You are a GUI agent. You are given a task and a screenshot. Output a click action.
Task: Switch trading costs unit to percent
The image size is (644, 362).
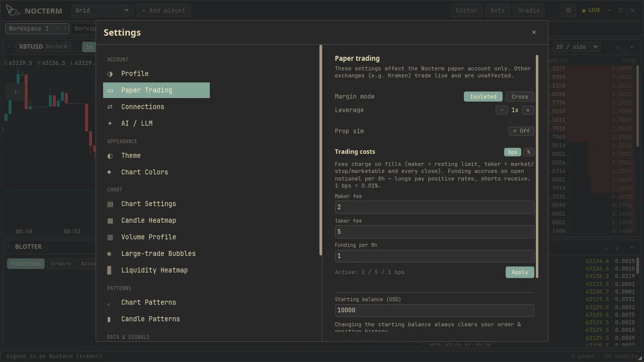529,152
